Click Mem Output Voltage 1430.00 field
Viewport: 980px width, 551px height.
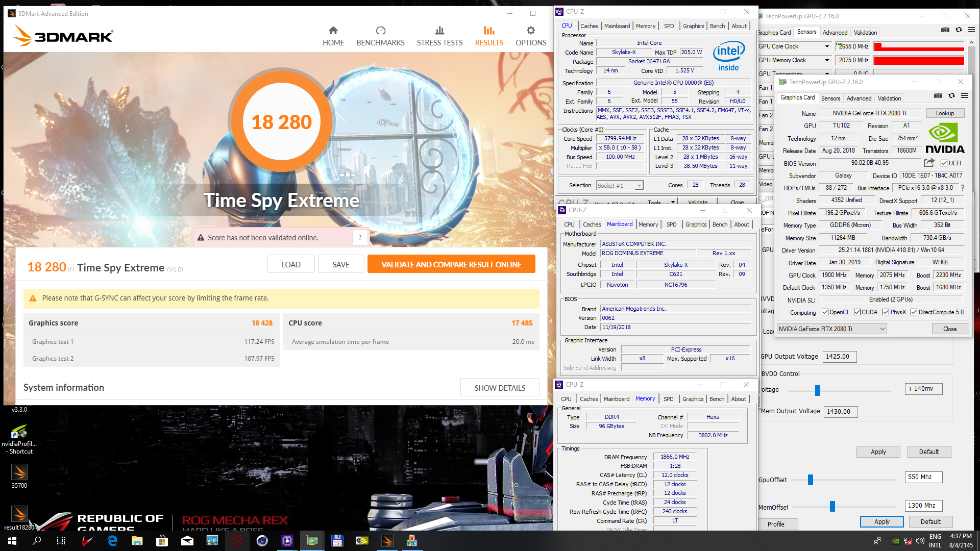841,411
